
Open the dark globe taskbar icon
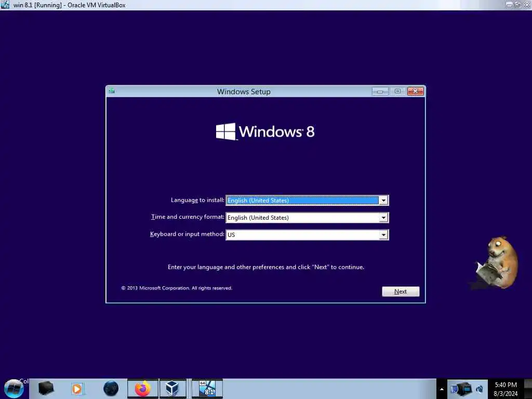pyautogui.click(x=111, y=389)
